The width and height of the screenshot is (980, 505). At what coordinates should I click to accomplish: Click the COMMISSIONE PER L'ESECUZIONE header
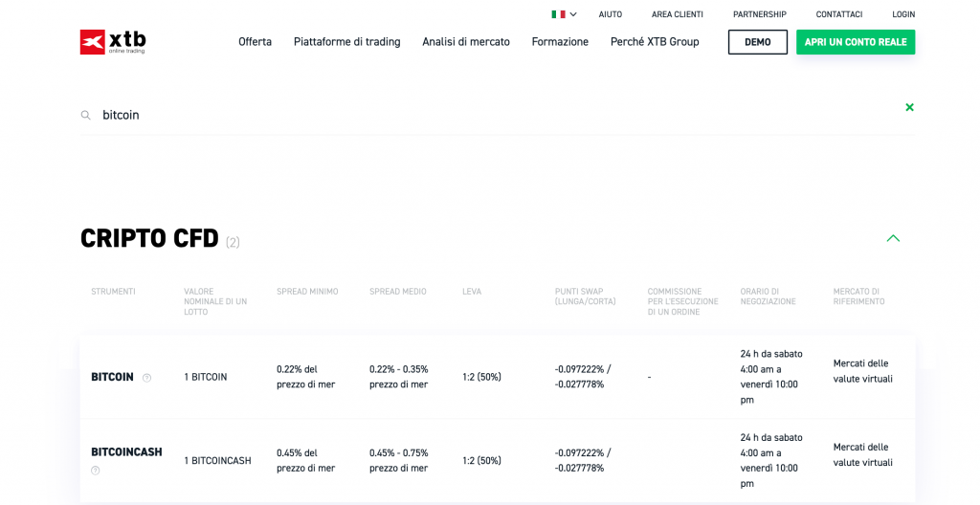click(x=683, y=301)
